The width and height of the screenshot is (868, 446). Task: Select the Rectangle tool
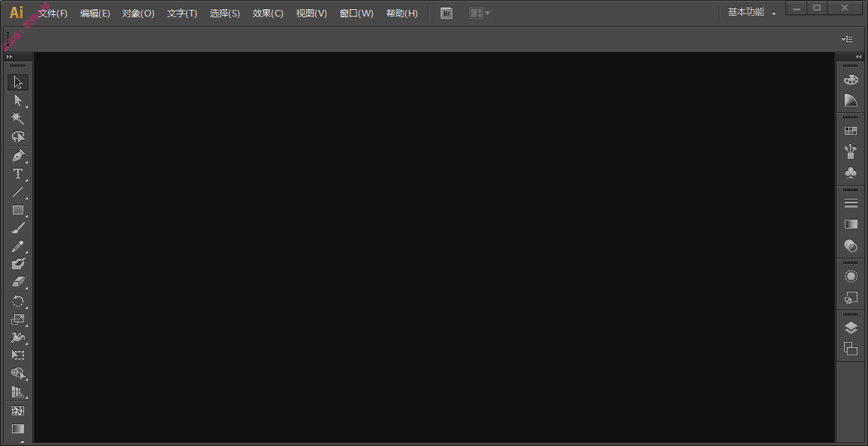[x=18, y=211]
